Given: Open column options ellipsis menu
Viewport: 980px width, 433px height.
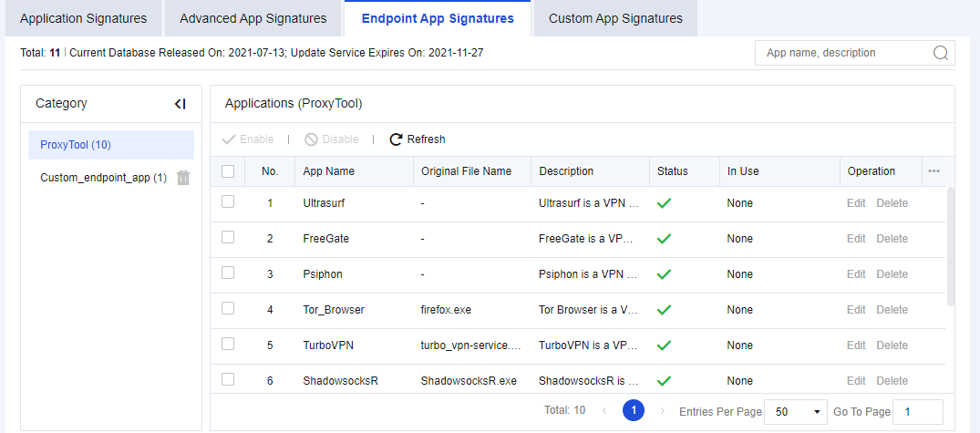Looking at the screenshot, I should 934,170.
